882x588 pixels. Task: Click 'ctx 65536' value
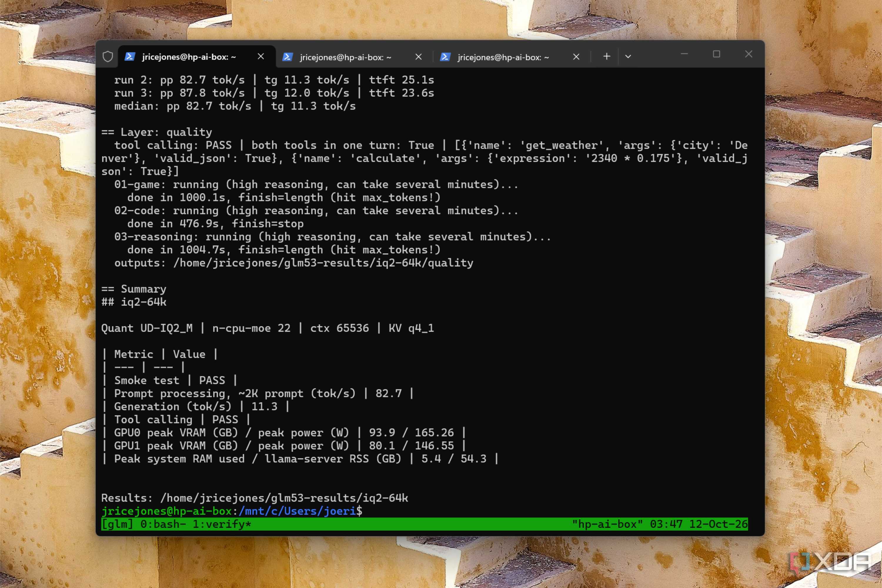340,328
